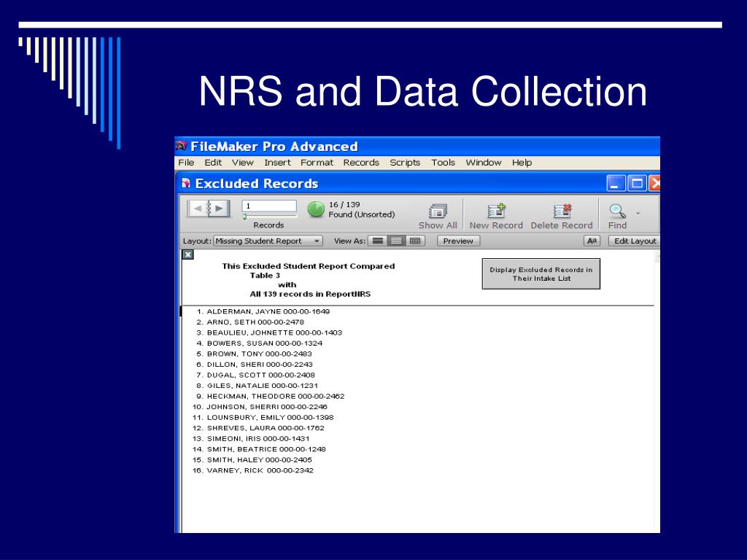Minimize the Excluded Records window
Viewport: 747px width, 560px height.
(616, 183)
